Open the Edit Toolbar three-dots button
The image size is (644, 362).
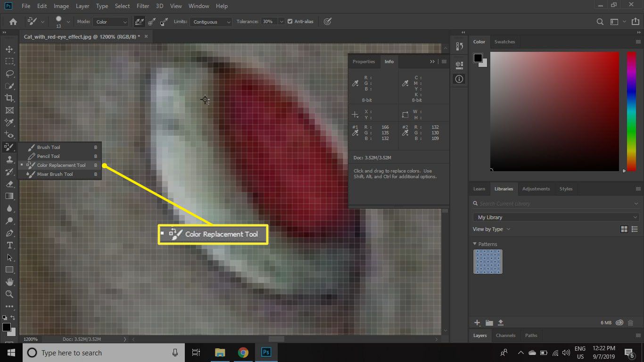pyautogui.click(x=9, y=306)
